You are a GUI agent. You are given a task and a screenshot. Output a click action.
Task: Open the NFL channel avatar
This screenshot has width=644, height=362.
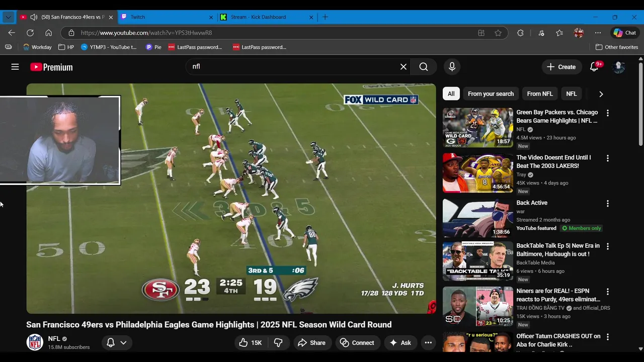pos(35,342)
